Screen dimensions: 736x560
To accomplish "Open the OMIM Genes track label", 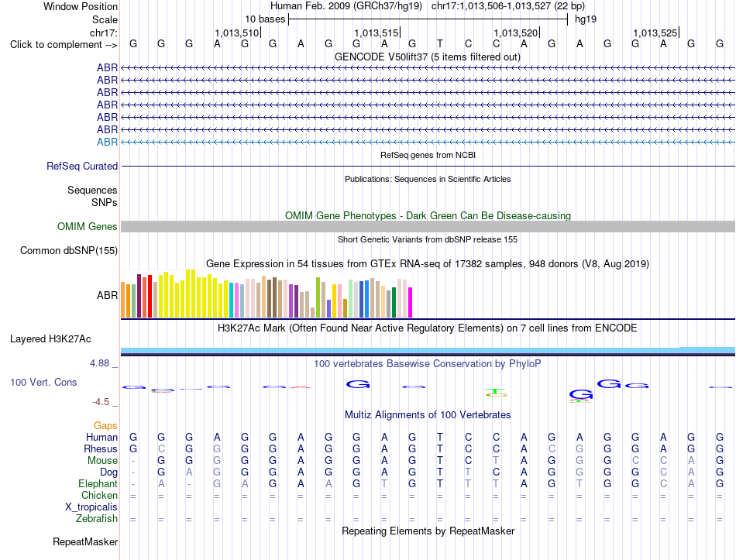I will [88, 227].
